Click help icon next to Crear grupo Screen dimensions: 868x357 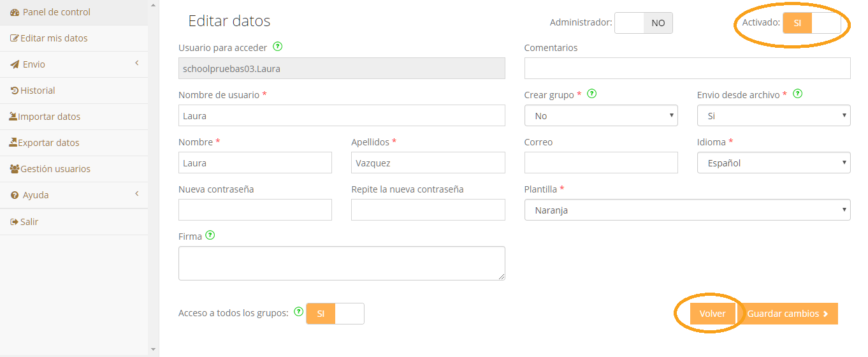click(591, 94)
